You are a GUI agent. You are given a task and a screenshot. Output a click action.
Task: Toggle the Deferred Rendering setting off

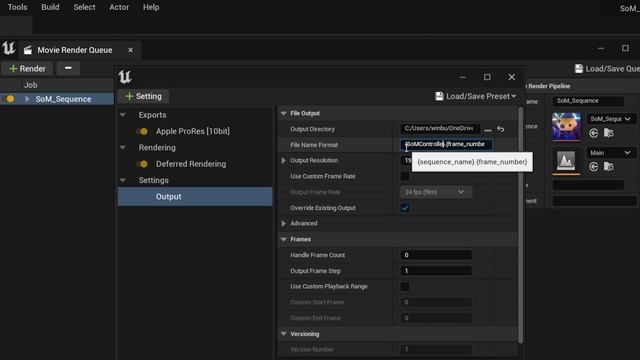click(x=142, y=164)
